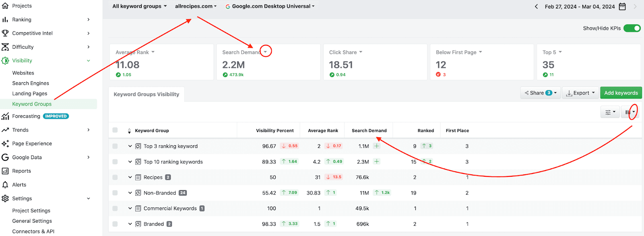Open the allrecipes.com website dropdown
The height and width of the screenshot is (236, 644).
click(196, 6)
